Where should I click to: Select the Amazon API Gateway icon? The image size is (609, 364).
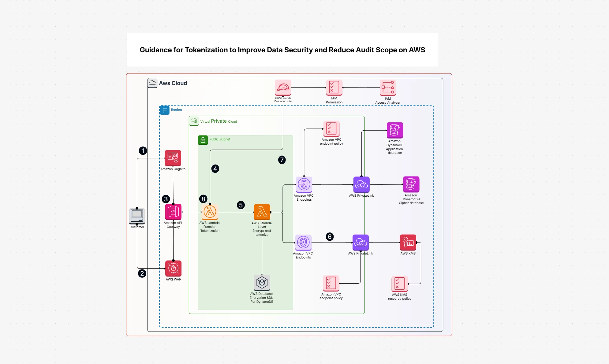173,212
